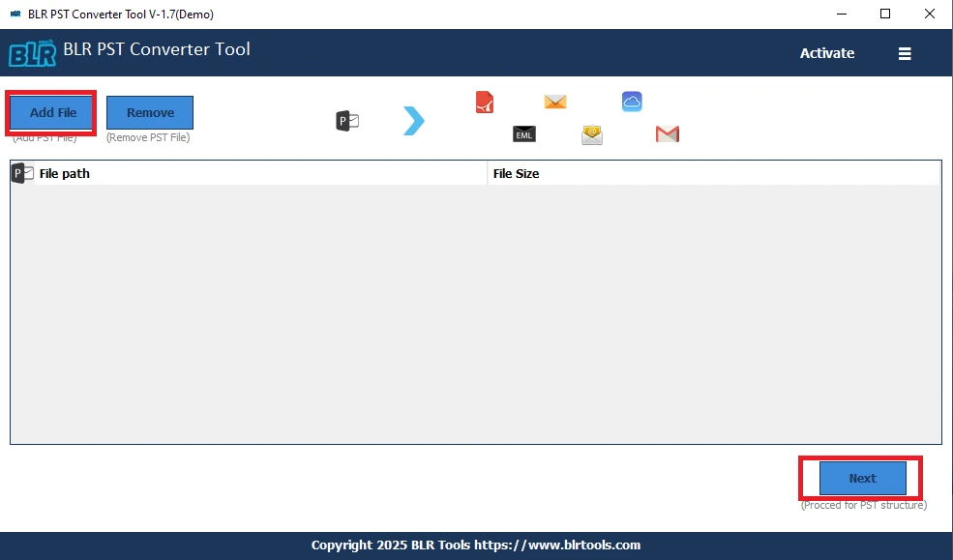
Task: Click the copyright BLR Tools website text
Action: point(476,545)
